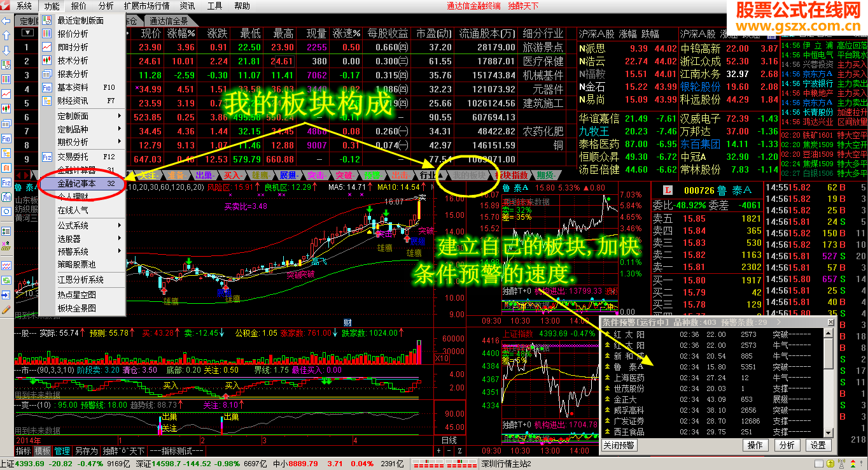868x470 pixels.
Task: Open the dropdown arrow in the table header corner
Action: [27, 33]
